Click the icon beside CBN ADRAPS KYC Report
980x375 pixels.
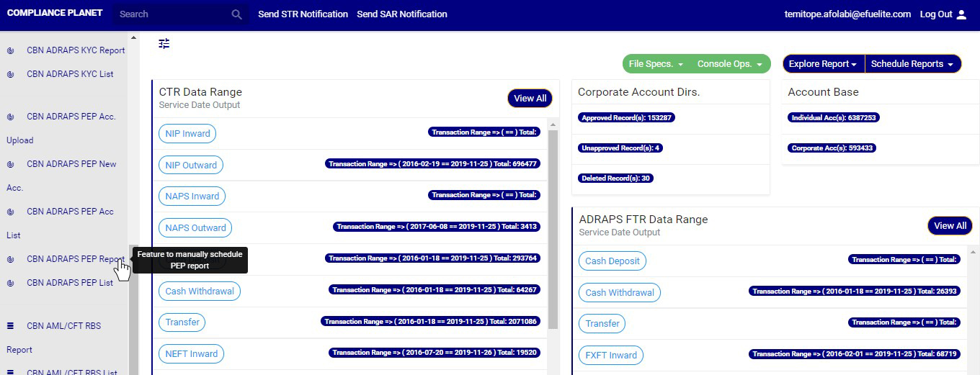[11, 51]
